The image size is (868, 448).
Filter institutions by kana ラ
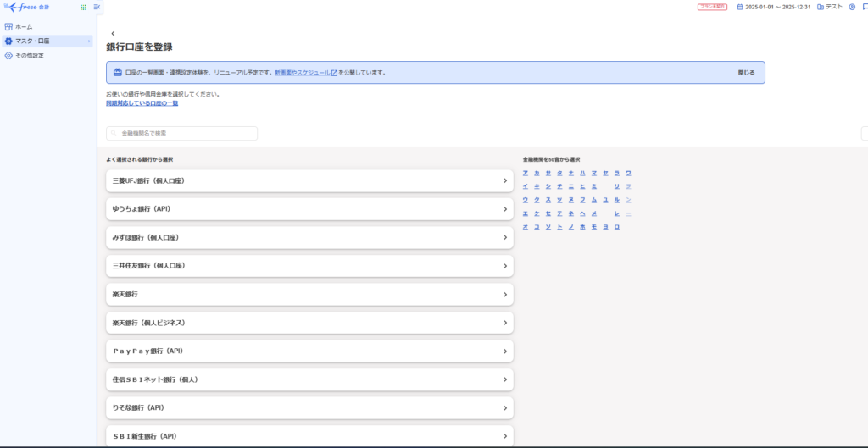[x=617, y=173]
